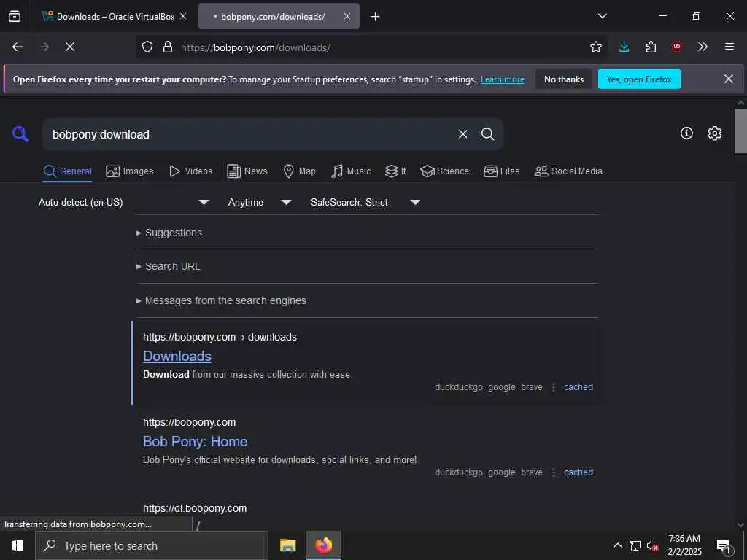The width and height of the screenshot is (747, 560).
Task: Open cached link for Downloads result
Action: tap(578, 387)
